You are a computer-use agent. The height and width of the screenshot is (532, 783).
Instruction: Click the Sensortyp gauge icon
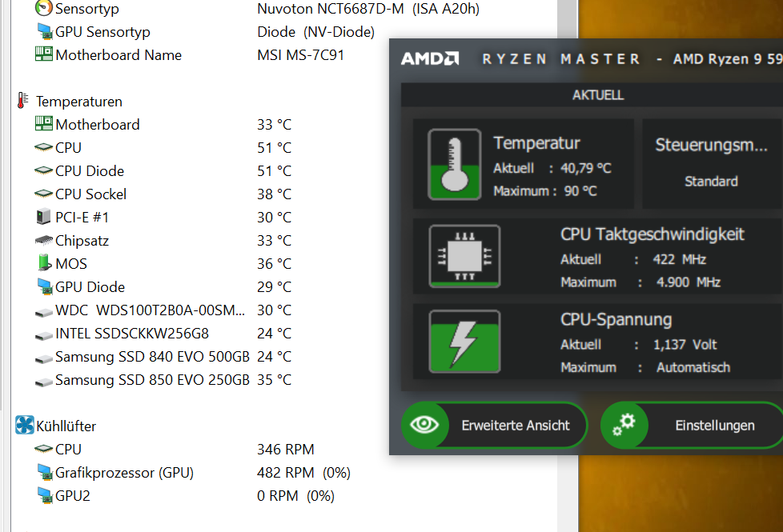click(x=44, y=8)
